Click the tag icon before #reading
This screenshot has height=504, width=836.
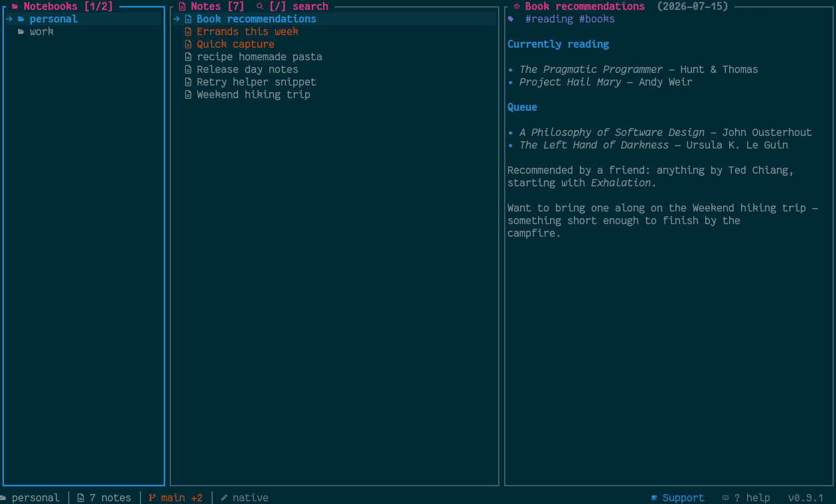click(x=511, y=19)
